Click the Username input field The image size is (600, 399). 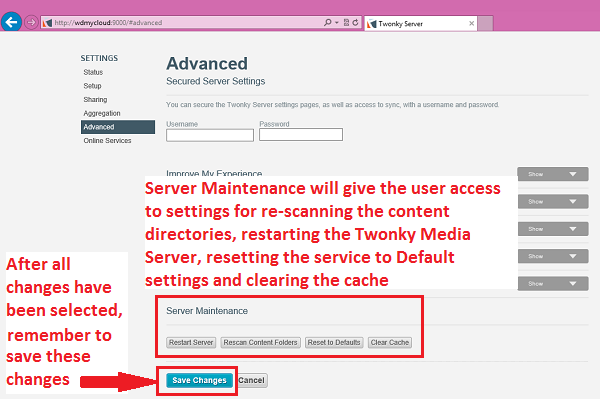pyautogui.click(x=210, y=135)
